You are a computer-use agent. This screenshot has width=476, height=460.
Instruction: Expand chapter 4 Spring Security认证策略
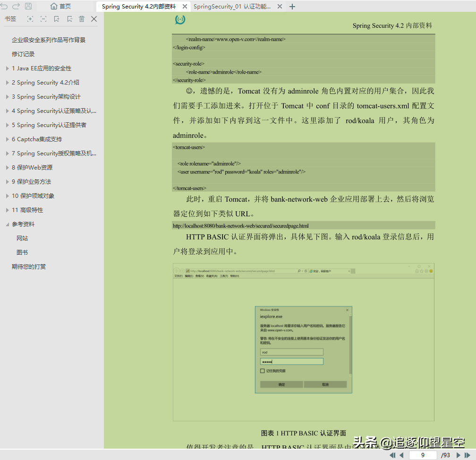pyautogui.click(x=7, y=111)
